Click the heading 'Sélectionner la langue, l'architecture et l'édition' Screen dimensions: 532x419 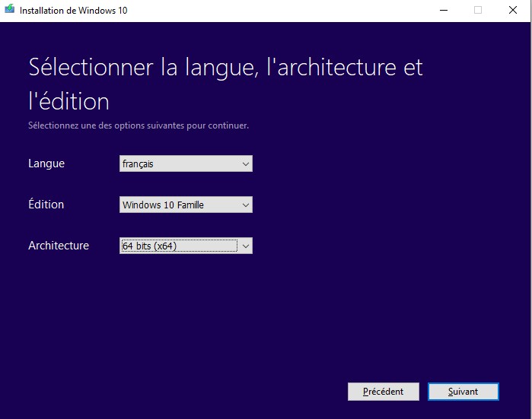[x=225, y=84]
